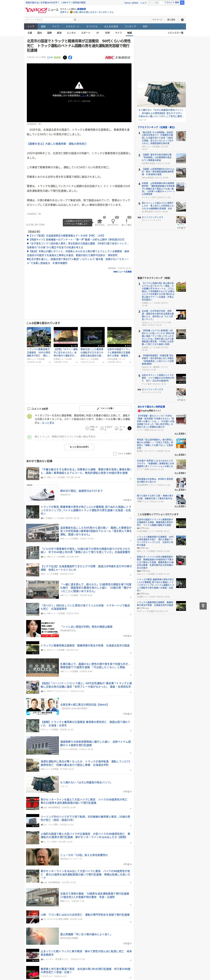Click into the keyword search field

(49, 20)
